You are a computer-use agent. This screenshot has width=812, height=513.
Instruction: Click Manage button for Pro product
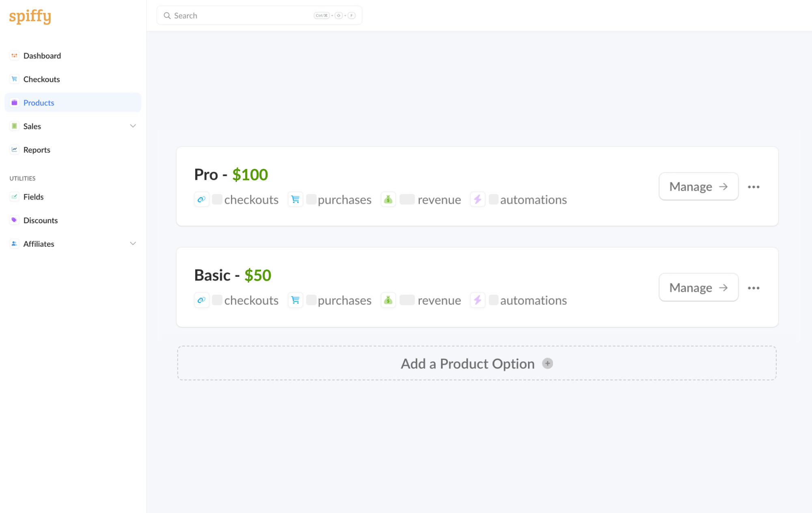coord(698,187)
